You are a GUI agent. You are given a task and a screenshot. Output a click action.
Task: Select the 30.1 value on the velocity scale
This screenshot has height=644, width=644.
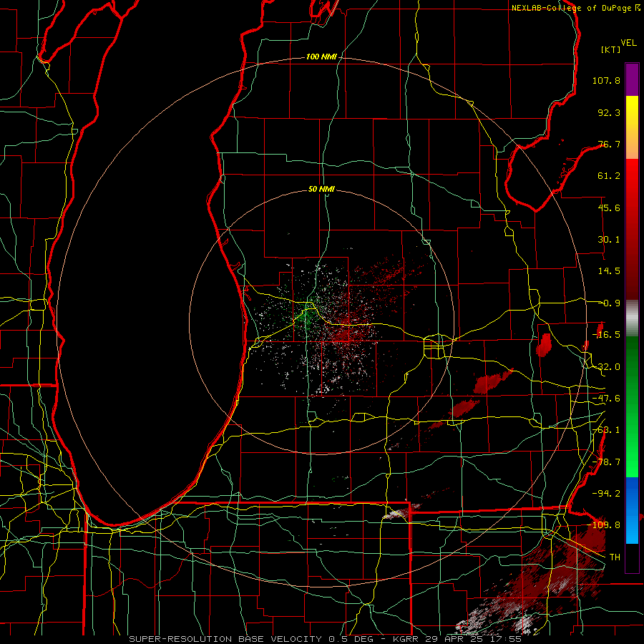[x=609, y=240]
